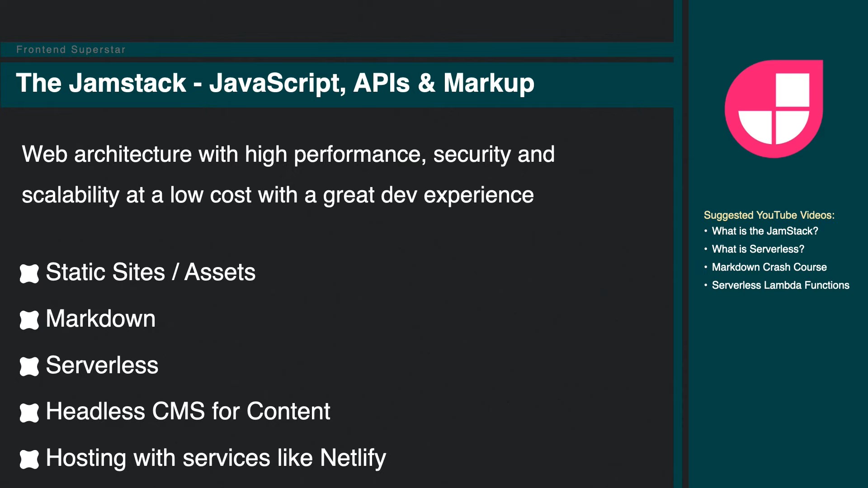Click the Serverless bullet text

102,365
